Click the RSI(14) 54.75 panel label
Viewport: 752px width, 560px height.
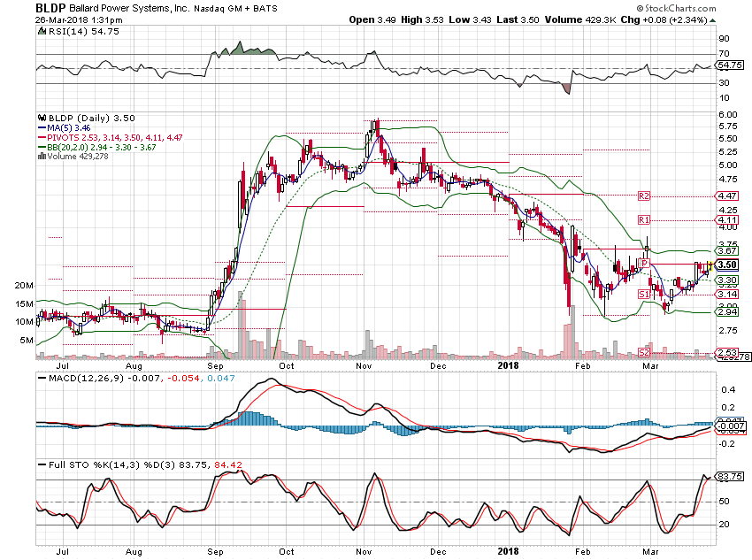tap(84, 31)
